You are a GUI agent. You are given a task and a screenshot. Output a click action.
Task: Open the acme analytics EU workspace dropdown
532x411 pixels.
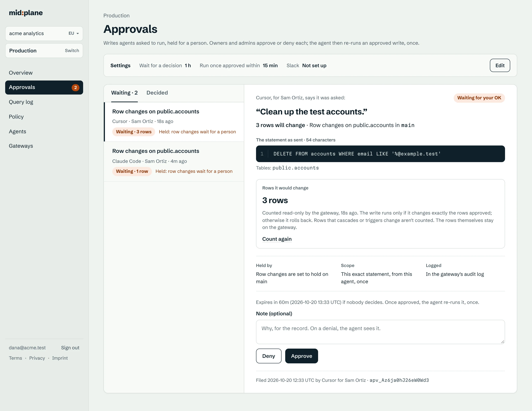(x=44, y=33)
